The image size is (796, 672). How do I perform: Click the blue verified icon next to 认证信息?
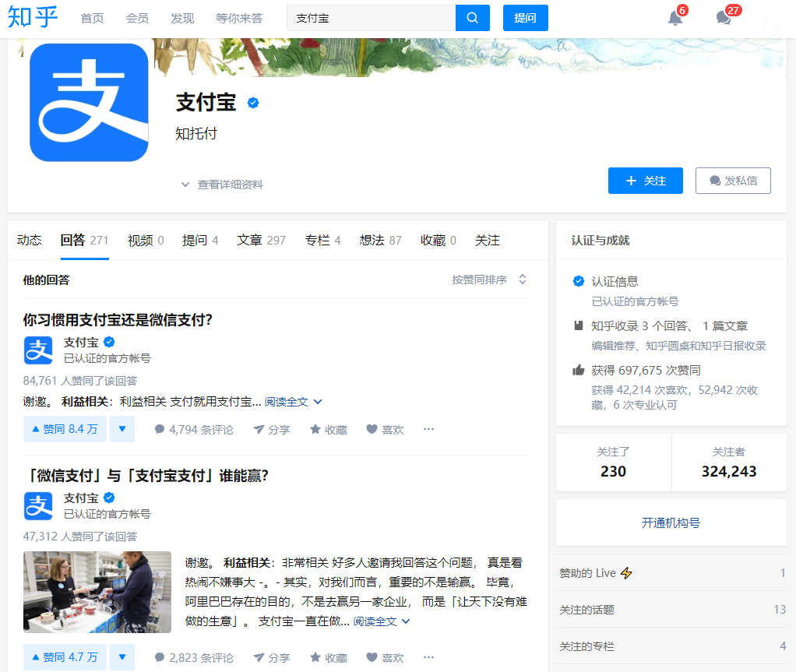pyautogui.click(x=578, y=281)
